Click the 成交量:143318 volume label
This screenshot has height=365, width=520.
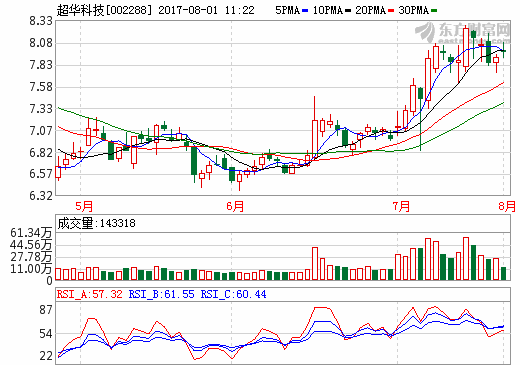(x=96, y=223)
